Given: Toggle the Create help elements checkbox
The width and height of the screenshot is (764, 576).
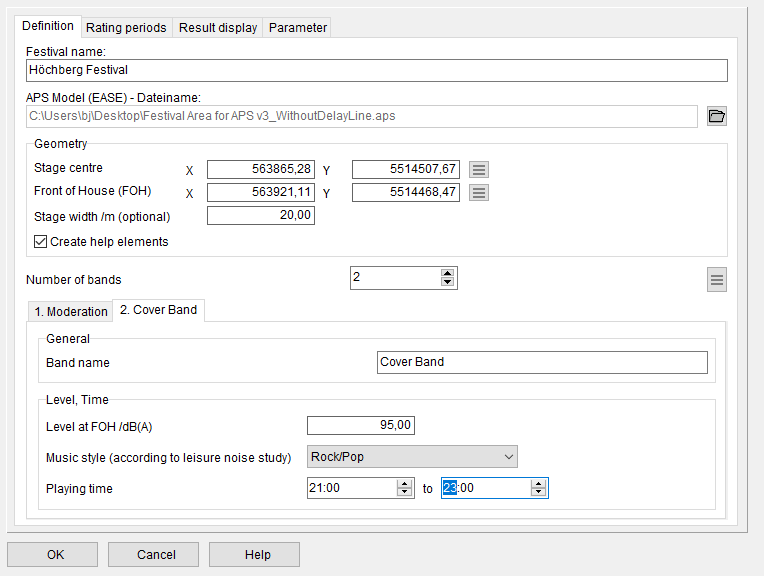Looking at the screenshot, I should pyautogui.click(x=40, y=242).
